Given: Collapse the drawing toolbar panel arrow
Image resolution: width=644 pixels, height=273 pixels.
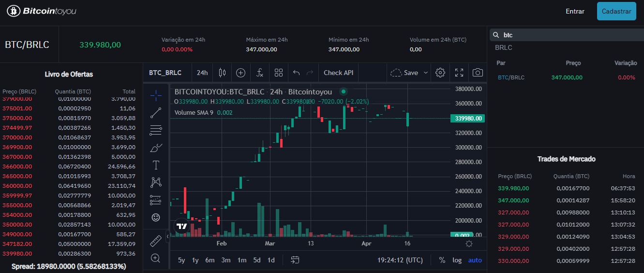Looking at the screenshot, I should [167, 236].
